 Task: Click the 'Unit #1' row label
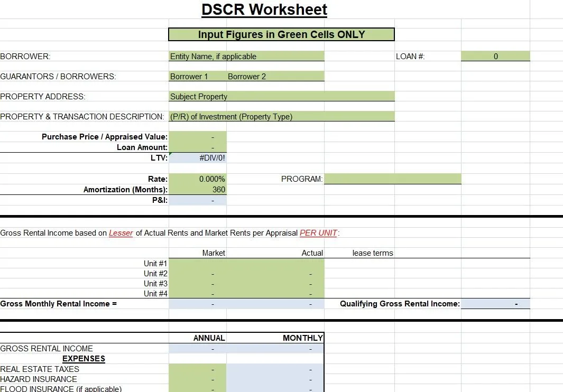[155, 264]
